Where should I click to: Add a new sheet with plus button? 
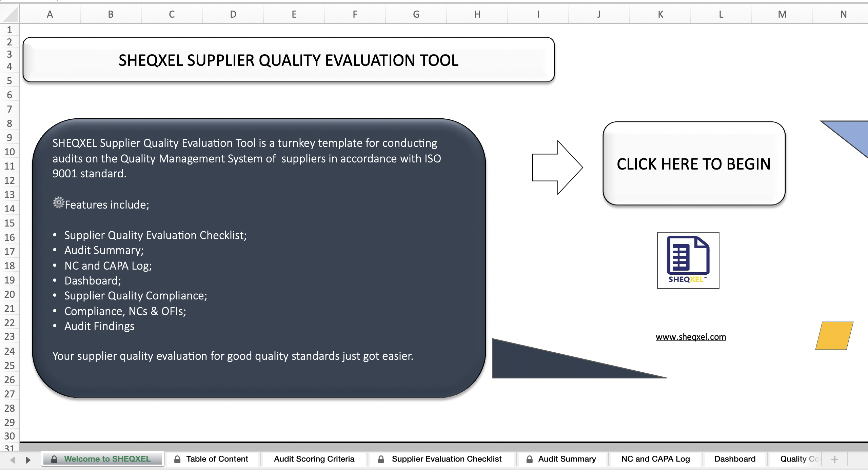[834, 459]
